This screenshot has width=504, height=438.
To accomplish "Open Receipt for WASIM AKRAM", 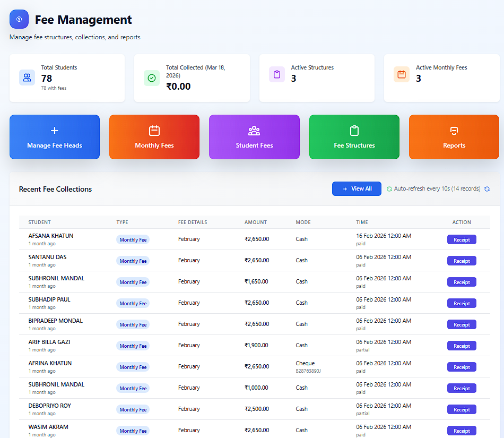I will pos(461,431).
